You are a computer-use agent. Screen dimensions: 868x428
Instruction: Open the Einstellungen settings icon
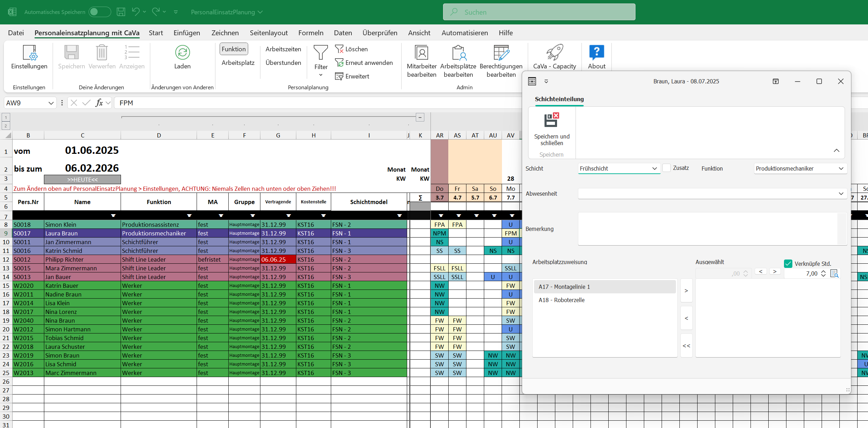pyautogui.click(x=29, y=53)
